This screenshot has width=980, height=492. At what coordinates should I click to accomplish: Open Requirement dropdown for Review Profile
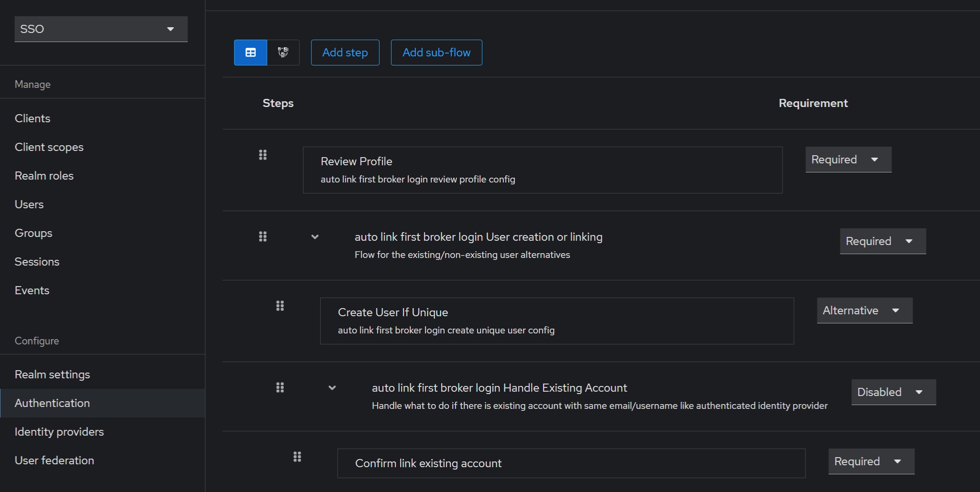click(848, 160)
